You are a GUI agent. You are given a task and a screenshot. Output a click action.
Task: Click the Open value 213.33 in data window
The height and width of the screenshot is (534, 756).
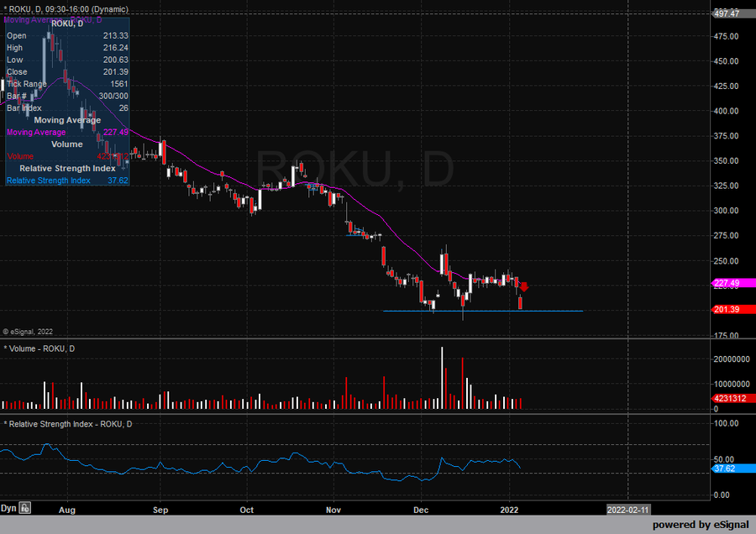coord(116,35)
